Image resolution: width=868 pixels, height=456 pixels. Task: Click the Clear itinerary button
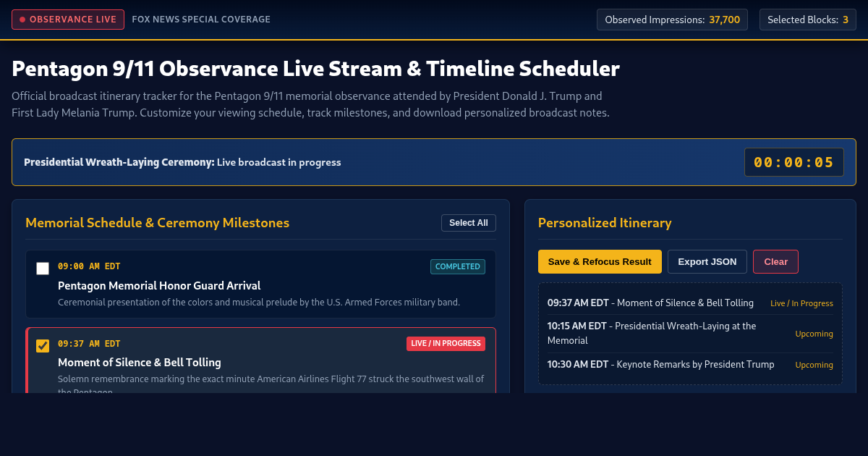tap(775, 261)
